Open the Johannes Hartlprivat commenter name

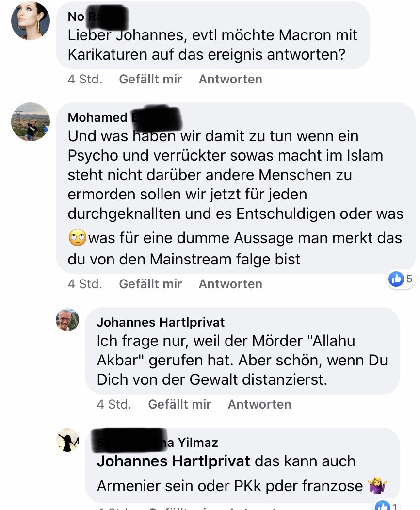(x=161, y=322)
